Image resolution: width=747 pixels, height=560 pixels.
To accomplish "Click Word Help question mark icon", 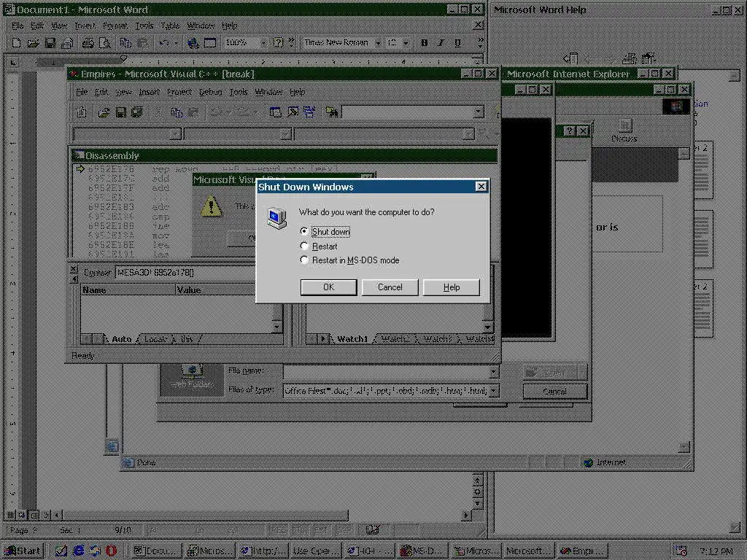I will tap(278, 43).
